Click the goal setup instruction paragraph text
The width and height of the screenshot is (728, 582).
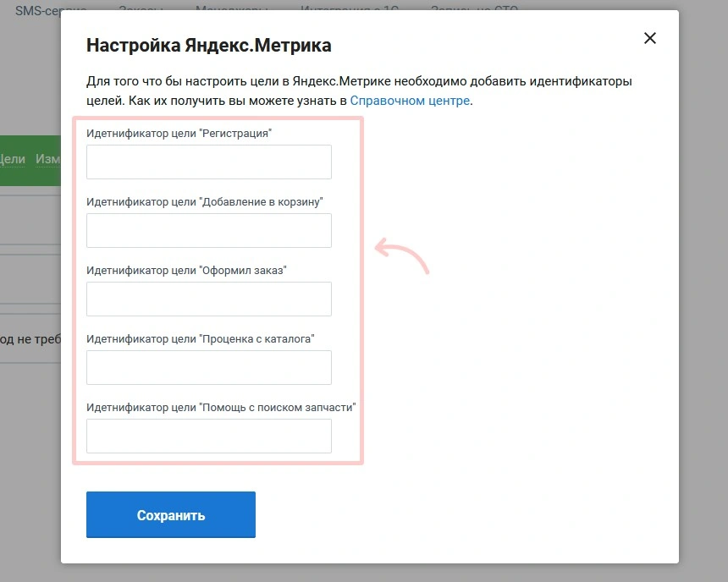coord(359,91)
